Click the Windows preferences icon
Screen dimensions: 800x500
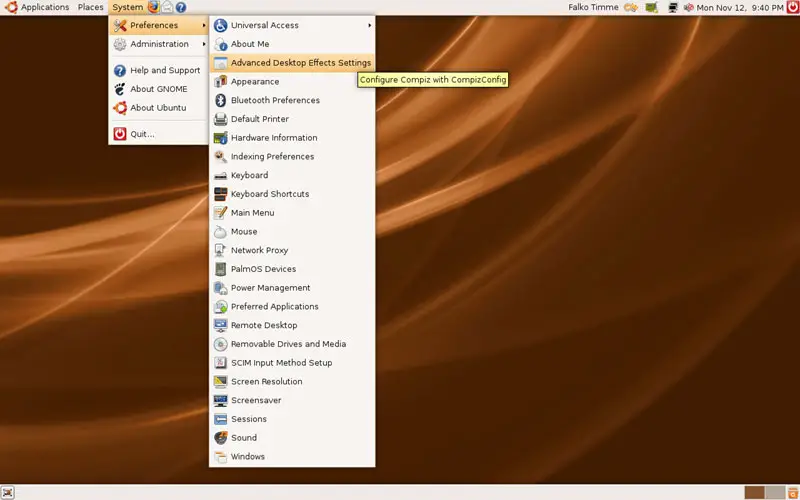click(x=220, y=457)
